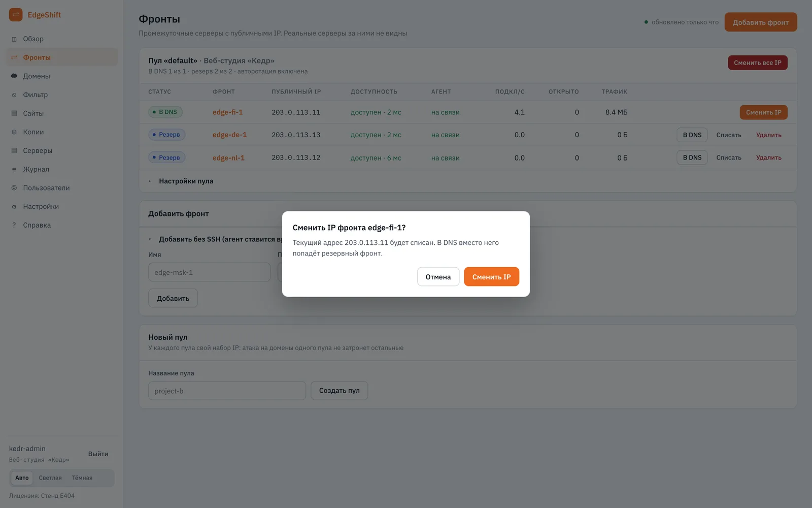Open the edge-nl-1 front link
Screen dimensions: 812x508
pyautogui.click(x=228, y=158)
